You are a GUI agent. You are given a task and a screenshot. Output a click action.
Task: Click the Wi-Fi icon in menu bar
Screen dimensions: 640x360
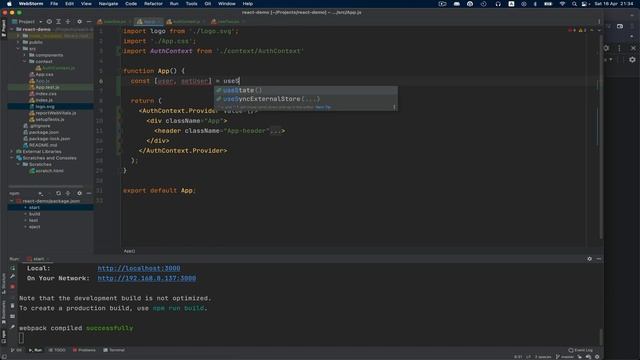pyautogui.click(x=562, y=4)
